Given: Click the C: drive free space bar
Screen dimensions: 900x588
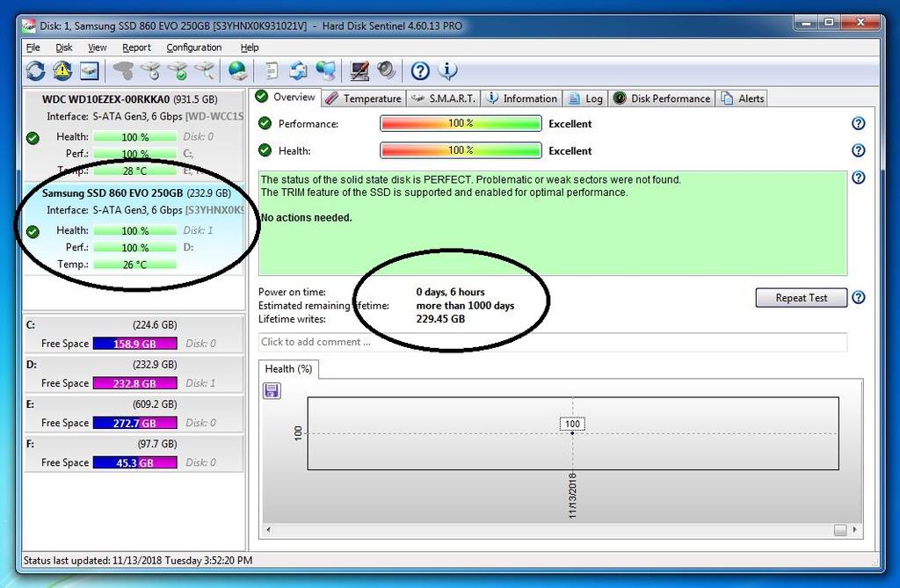Looking at the screenshot, I should tap(134, 344).
